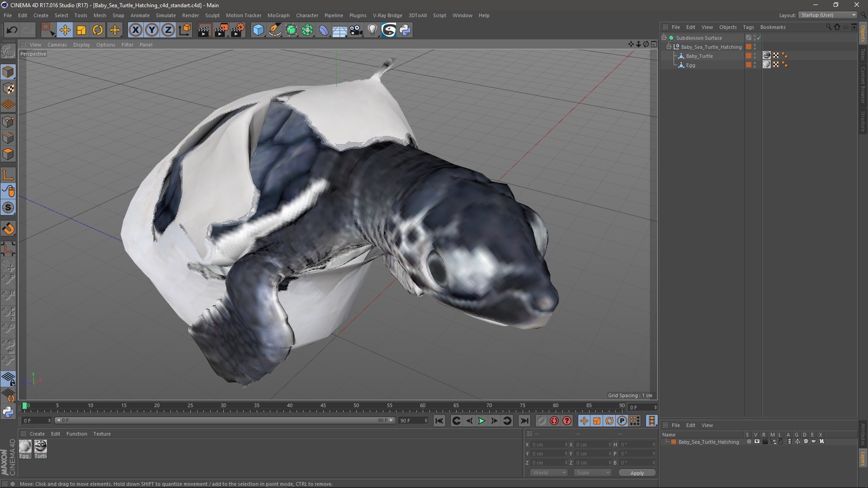
Task: Toggle Baby_Sea_Turtle_Hatching layer solo dot
Action: [x=749, y=442]
